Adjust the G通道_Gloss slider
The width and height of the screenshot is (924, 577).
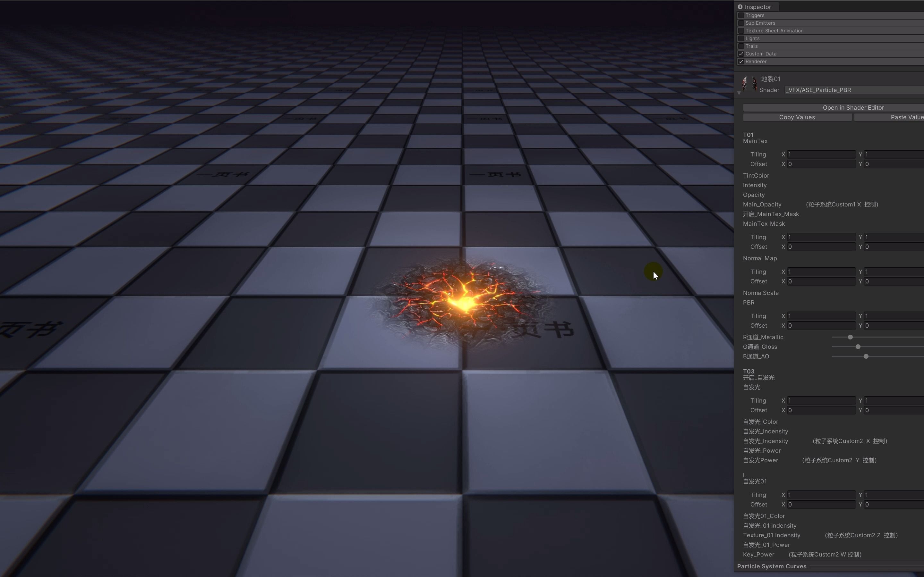[858, 347]
